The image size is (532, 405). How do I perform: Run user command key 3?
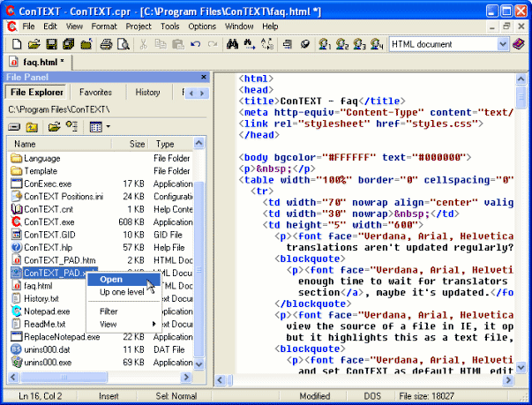(x=359, y=44)
